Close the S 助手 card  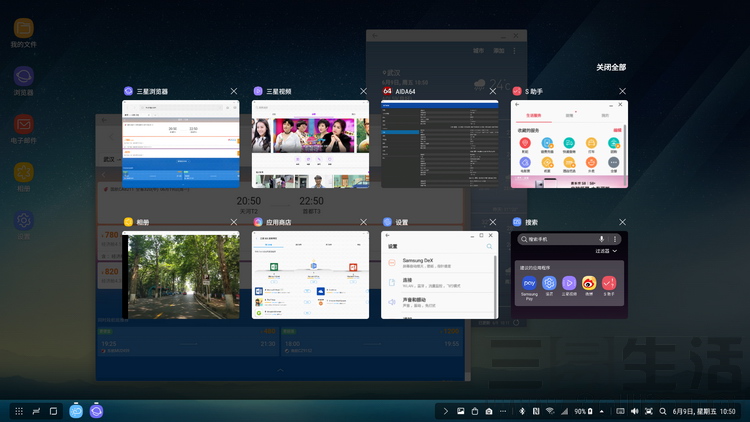[x=622, y=91]
